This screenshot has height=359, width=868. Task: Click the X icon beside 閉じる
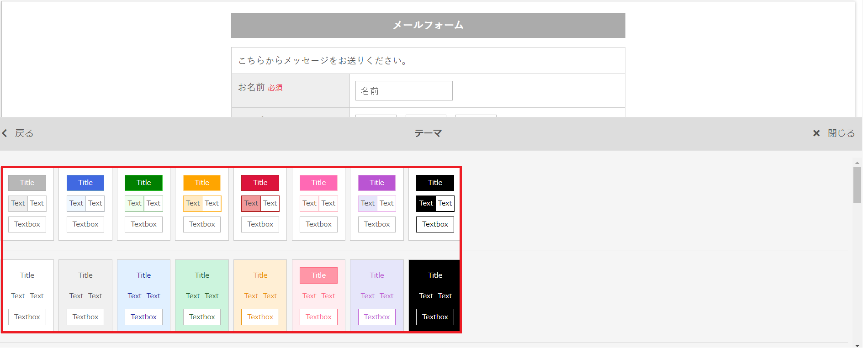(x=816, y=133)
